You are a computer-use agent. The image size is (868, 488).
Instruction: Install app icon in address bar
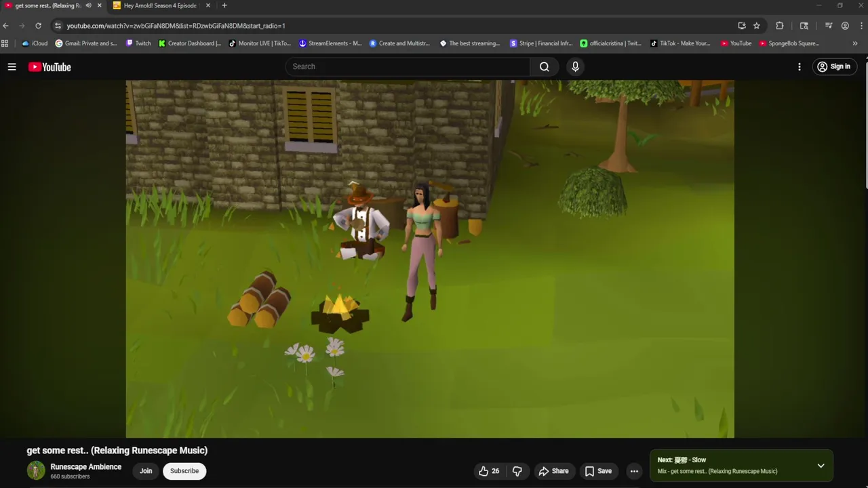742,26
